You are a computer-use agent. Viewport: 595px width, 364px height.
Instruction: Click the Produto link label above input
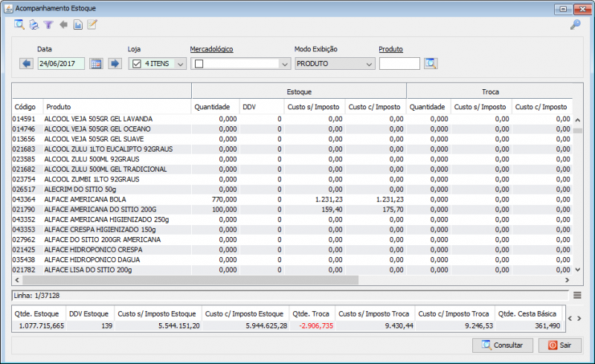(x=391, y=49)
